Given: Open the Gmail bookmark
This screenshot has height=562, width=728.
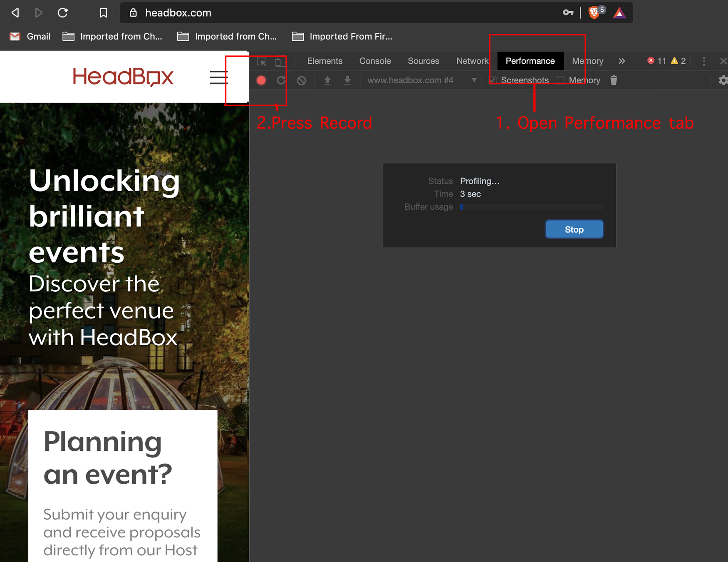Looking at the screenshot, I should coord(30,37).
